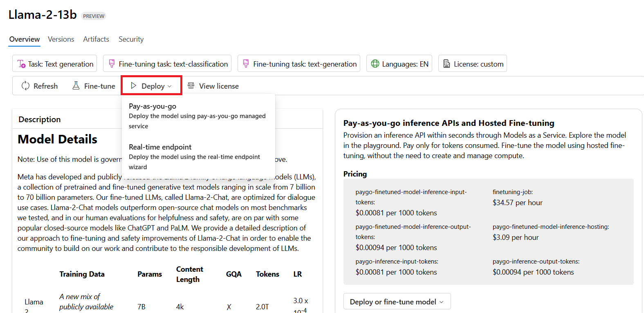Click the Deploy play triangle icon

(133, 86)
